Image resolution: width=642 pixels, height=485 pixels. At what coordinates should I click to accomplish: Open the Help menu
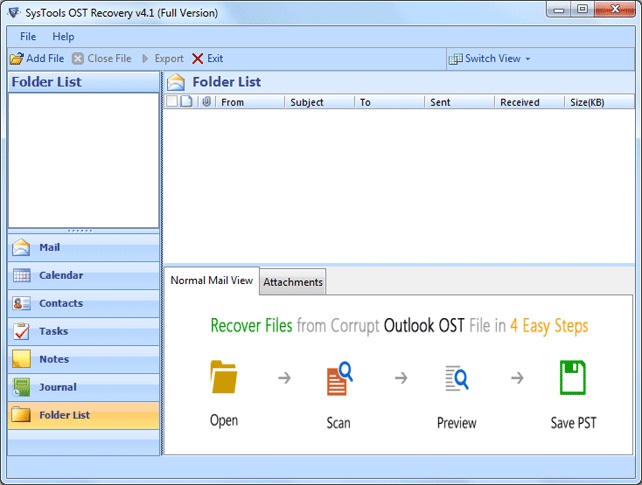click(63, 37)
